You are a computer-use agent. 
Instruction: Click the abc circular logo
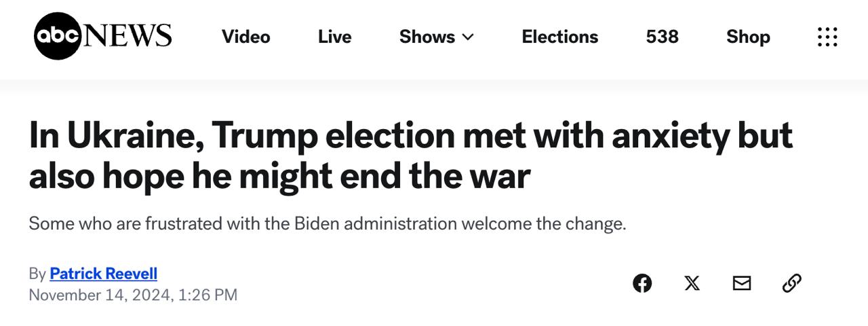point(58,37)
